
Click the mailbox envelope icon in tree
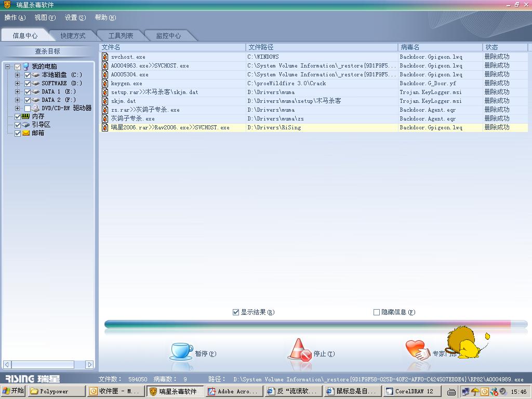click(26, 133)
